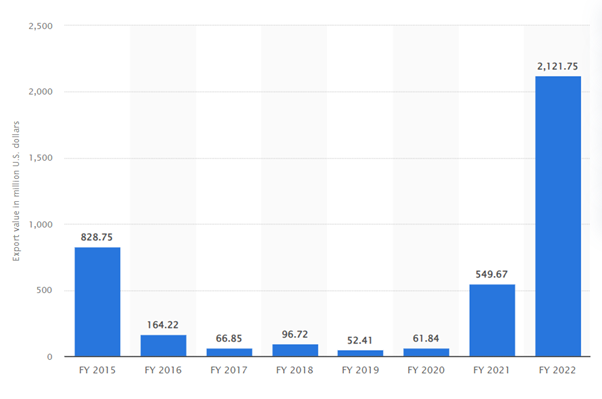Click the FY 2015 axis label
Viewport: 602px width, 399px height.
[x=97, y=370]
